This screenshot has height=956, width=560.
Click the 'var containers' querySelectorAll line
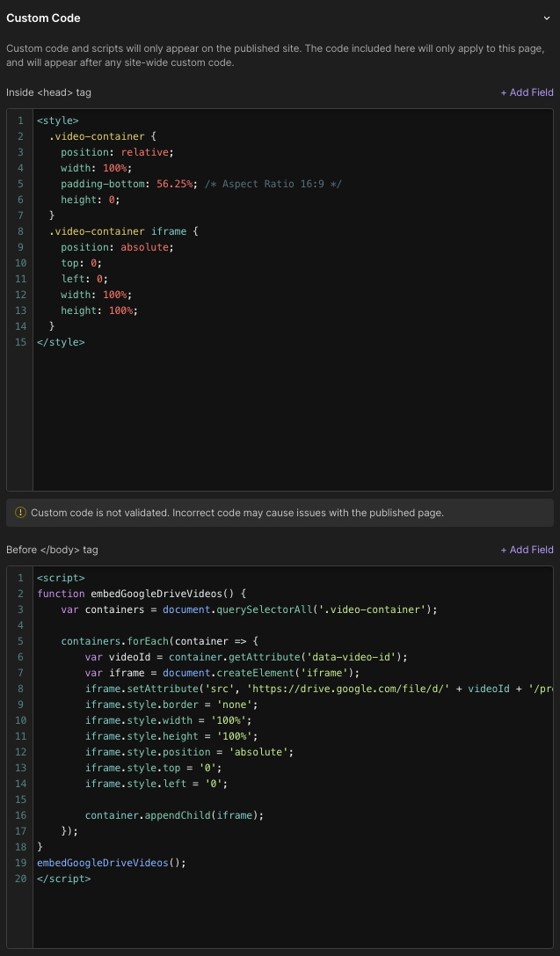pyautogui.click(x=249, y=609)
